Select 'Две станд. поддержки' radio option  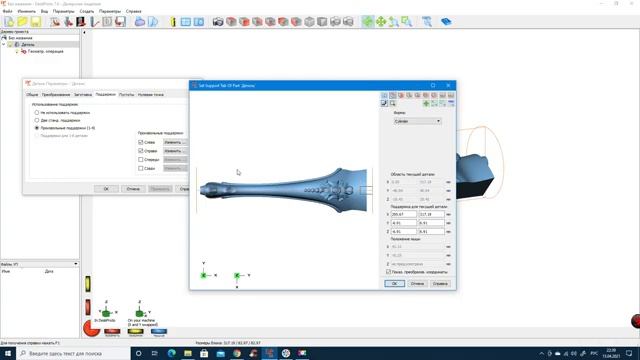click(37, 120)
